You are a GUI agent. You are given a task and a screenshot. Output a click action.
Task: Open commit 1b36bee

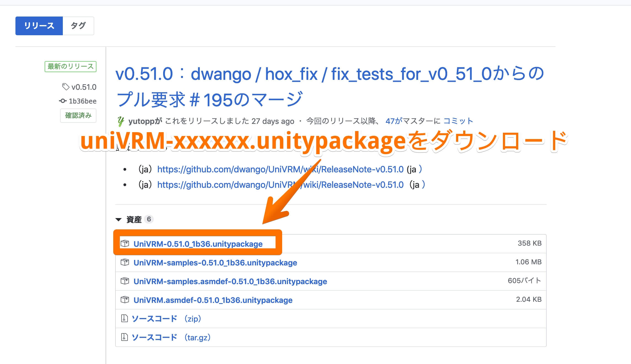click(x=83, y=101)
